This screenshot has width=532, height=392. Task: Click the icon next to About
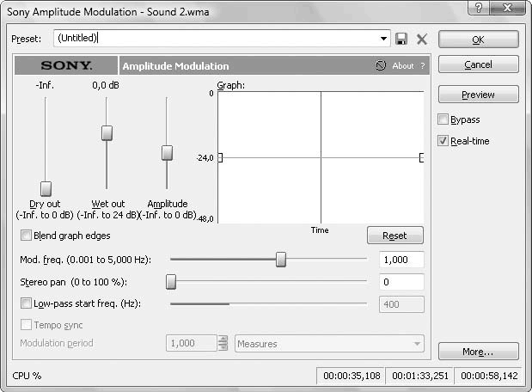(x=381, y=65)
